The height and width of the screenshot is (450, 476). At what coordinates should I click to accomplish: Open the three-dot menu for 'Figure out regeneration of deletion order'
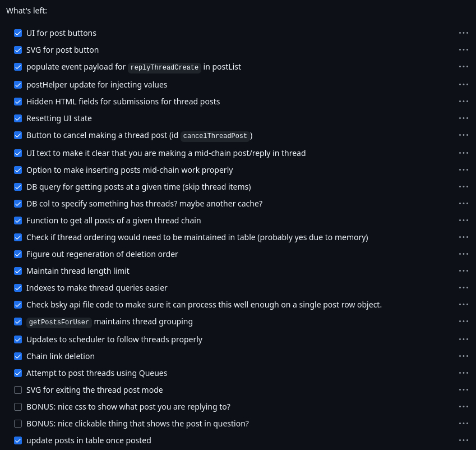(463, 254)
